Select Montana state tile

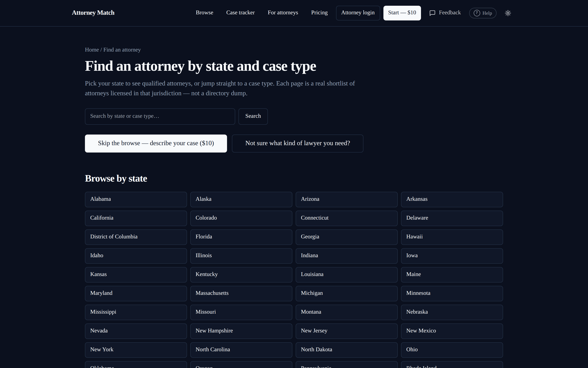pyautogui.click(x=346, y=312)
